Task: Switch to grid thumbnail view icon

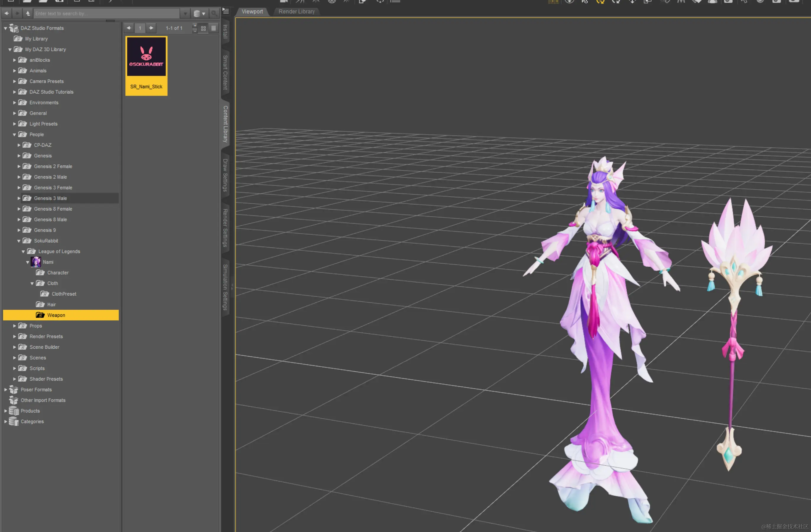Action: point(204,28)
